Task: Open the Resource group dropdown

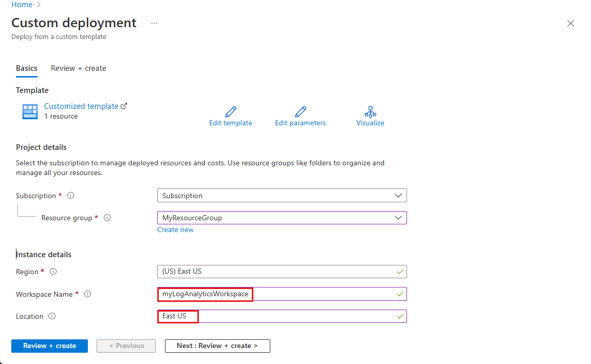Action: [282, 218]
